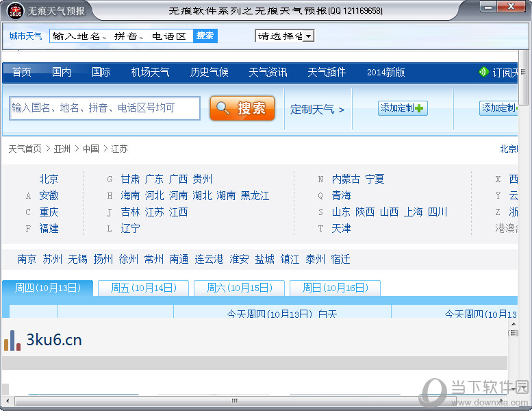
Task: Open the 请选择省 province dropdown
Action: point(285,36)
